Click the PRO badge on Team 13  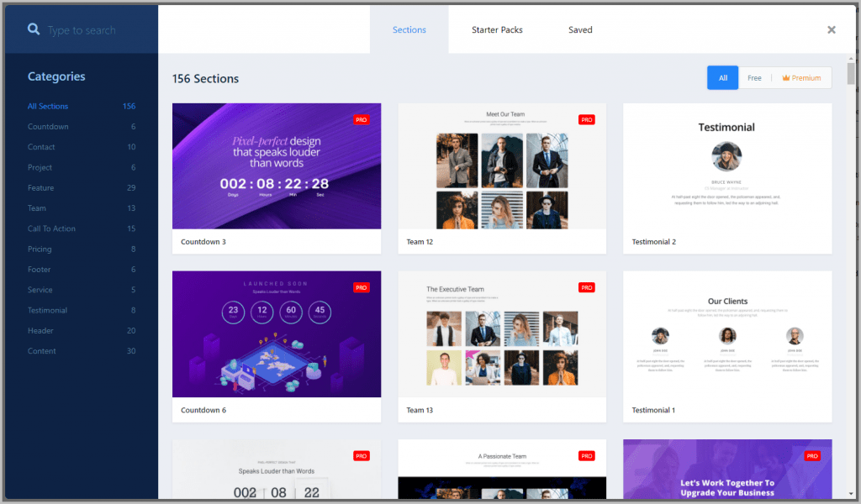coord(586,287)
